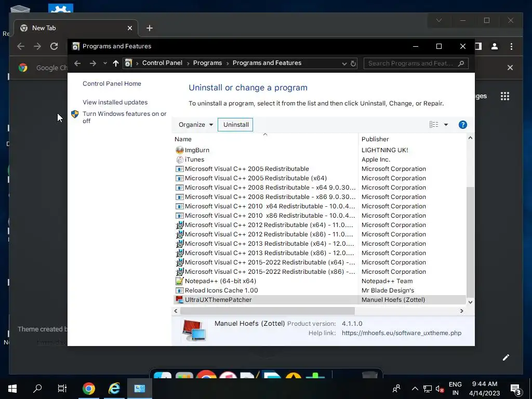532x399 pixels.
Task: Select iTunes in the program list
Action: pyautogui.click(x=194, y=159)
